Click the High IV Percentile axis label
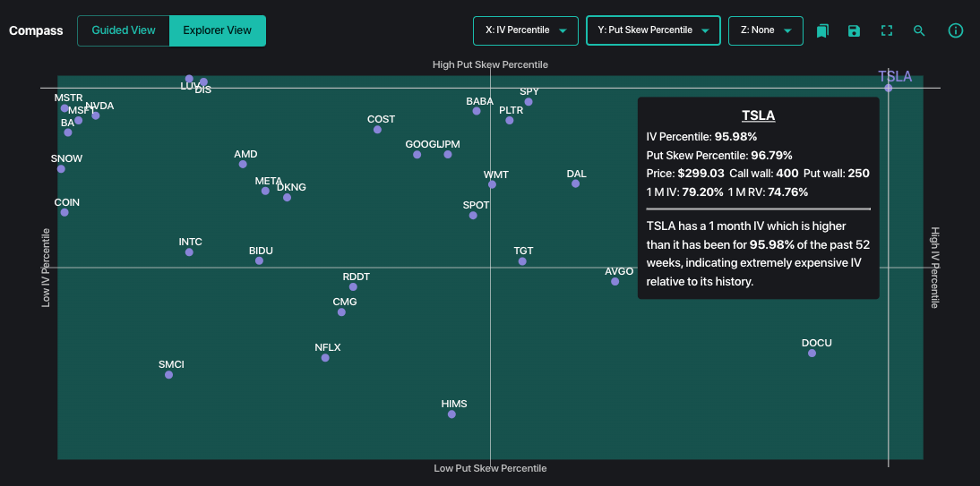 (x=935, y=268)
